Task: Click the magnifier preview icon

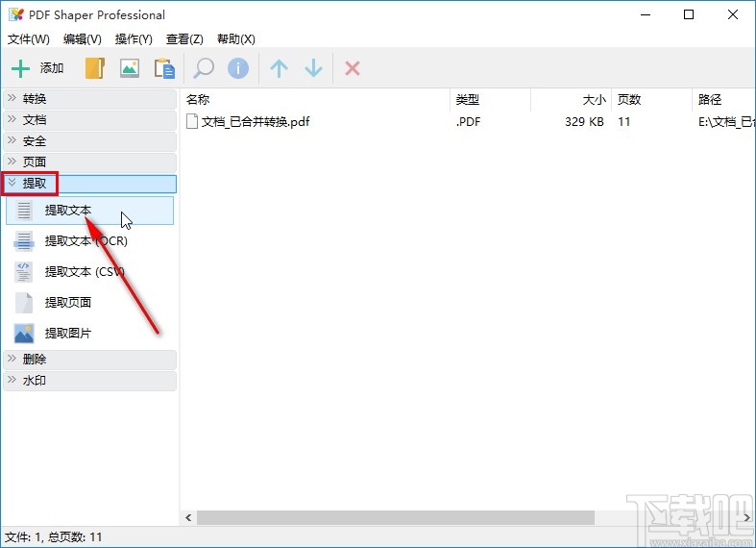Action: point(204,68)
